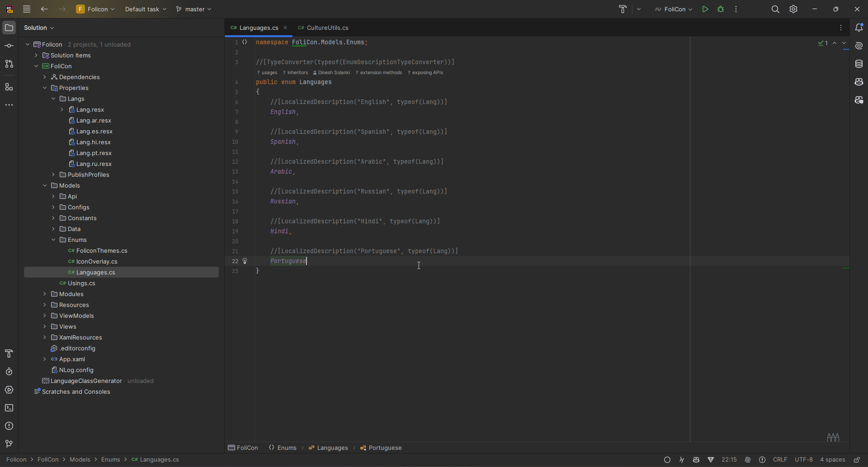Open the Copilot Chat panel
The image size is (868, 467).
(x=859, y=100)
